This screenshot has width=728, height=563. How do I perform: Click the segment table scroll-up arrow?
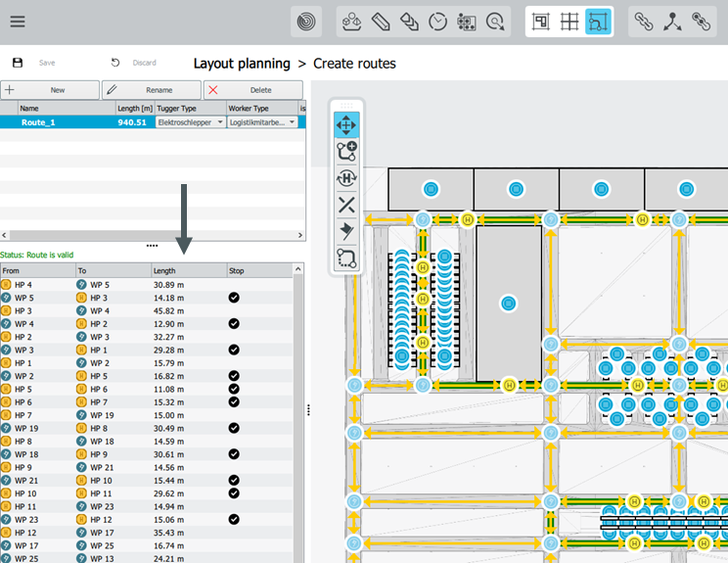pos(298,269)
